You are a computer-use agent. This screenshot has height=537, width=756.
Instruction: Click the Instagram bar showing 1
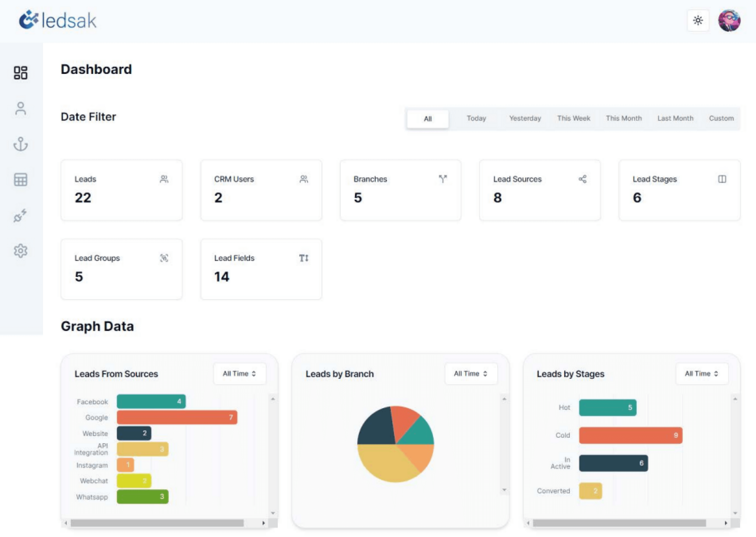point(125,465)
